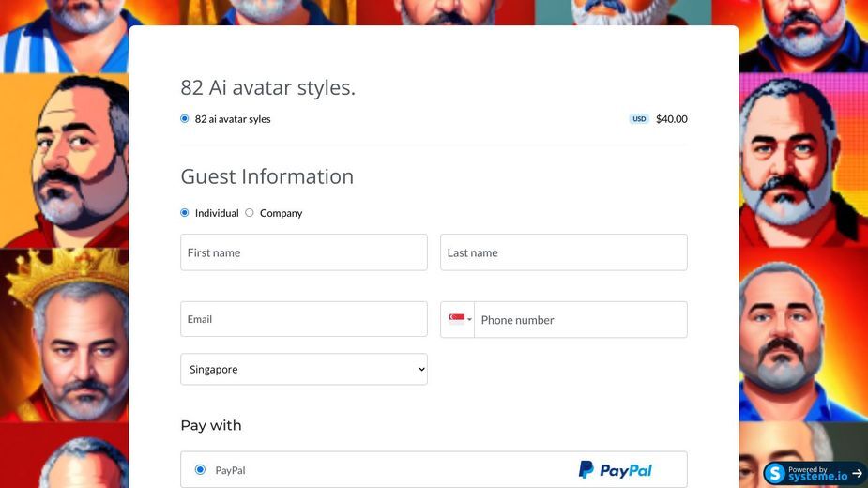The height and width of the screenshot is (488, 868).
Task: Click the blue-shirt avatar portrait on the right
Action: pyautogui.click(x=803, y=335)
